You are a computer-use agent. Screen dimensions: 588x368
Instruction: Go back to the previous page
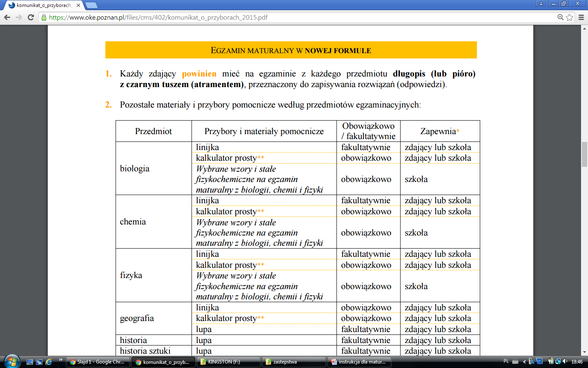pyautogui.click(x=7, y=17)
